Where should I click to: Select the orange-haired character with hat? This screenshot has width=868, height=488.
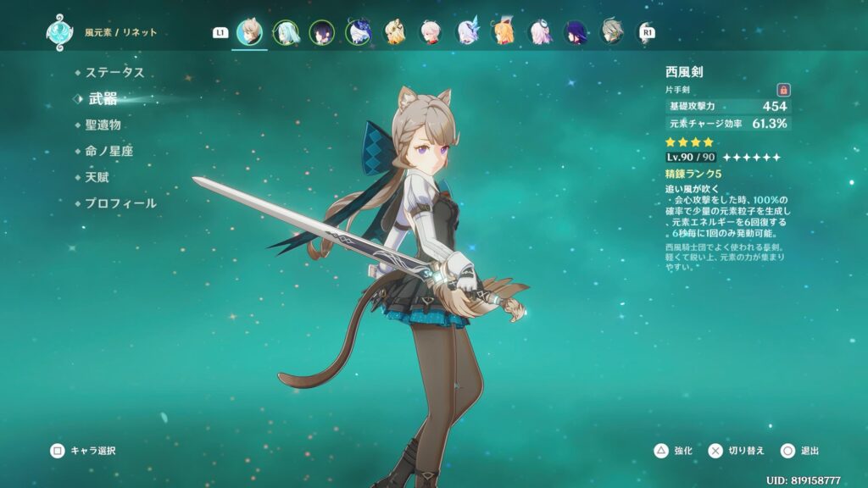504,32
